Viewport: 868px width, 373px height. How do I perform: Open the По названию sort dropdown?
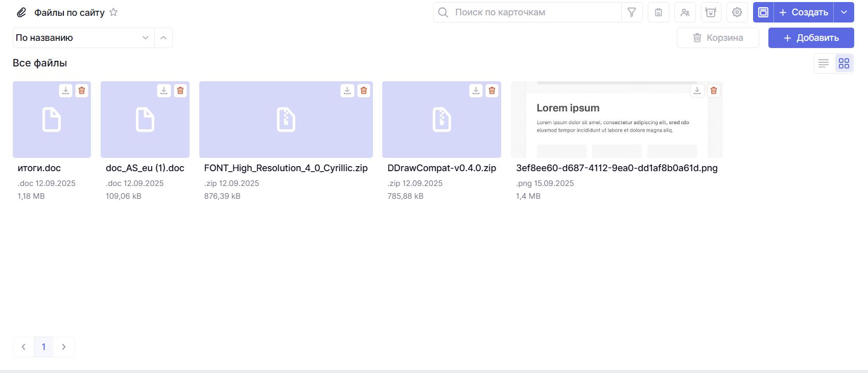click(83, 38)
